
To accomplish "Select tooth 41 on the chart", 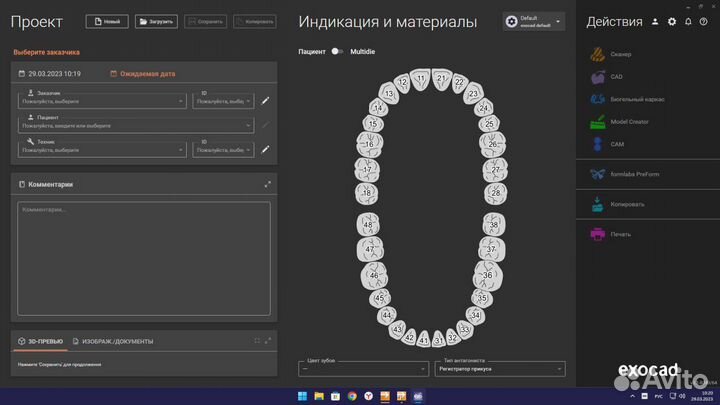I will click(423, 339).
